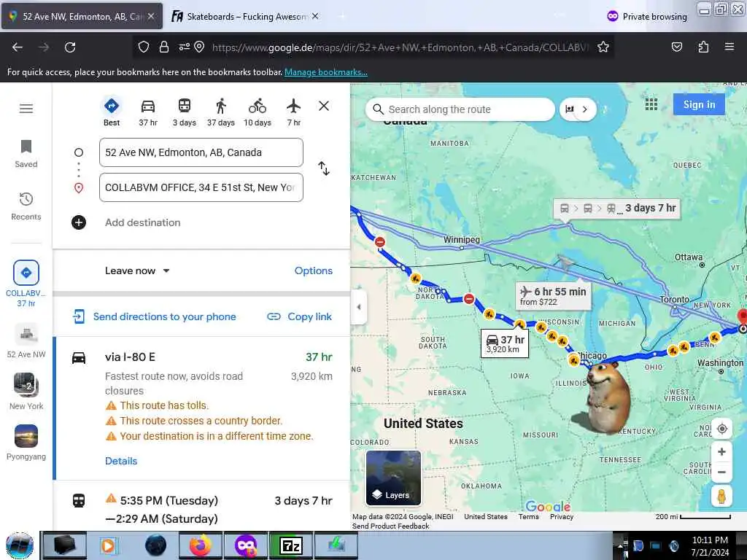Expand map search category chips arrow
The height and width of the screenshot is (560, 747).
click(x=584, y=109)
